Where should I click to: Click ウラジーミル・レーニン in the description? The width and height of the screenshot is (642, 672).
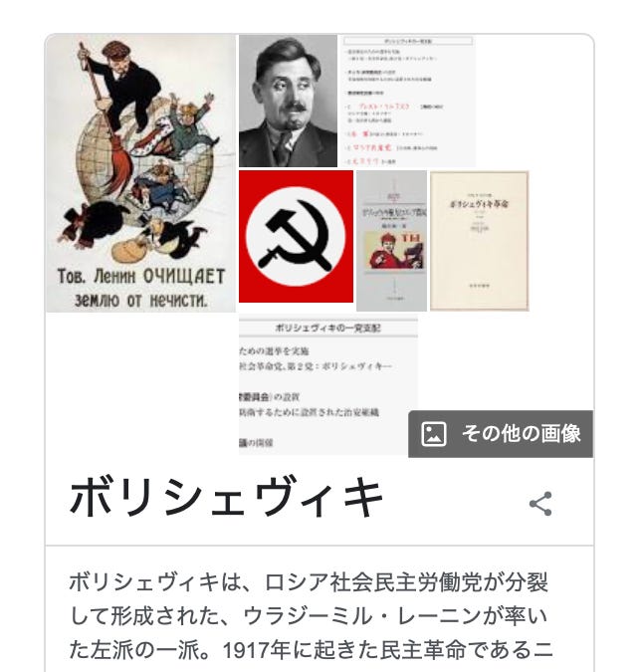362,616
